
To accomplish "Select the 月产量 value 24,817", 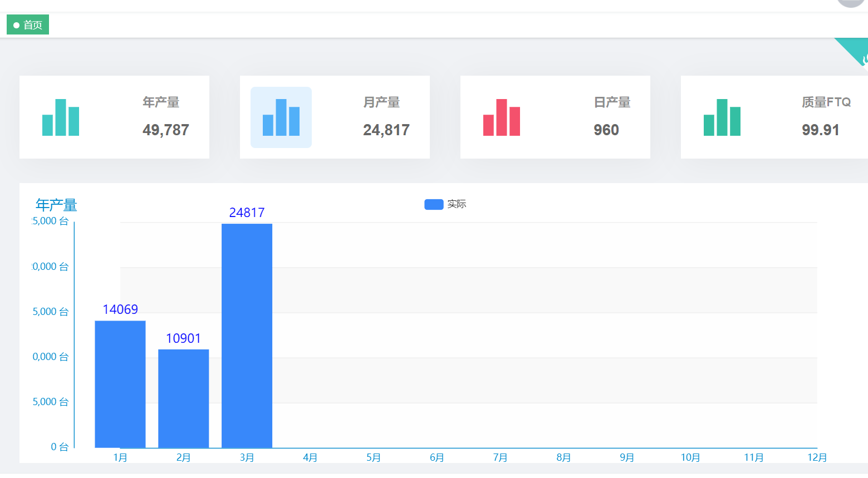I will 386,130.
